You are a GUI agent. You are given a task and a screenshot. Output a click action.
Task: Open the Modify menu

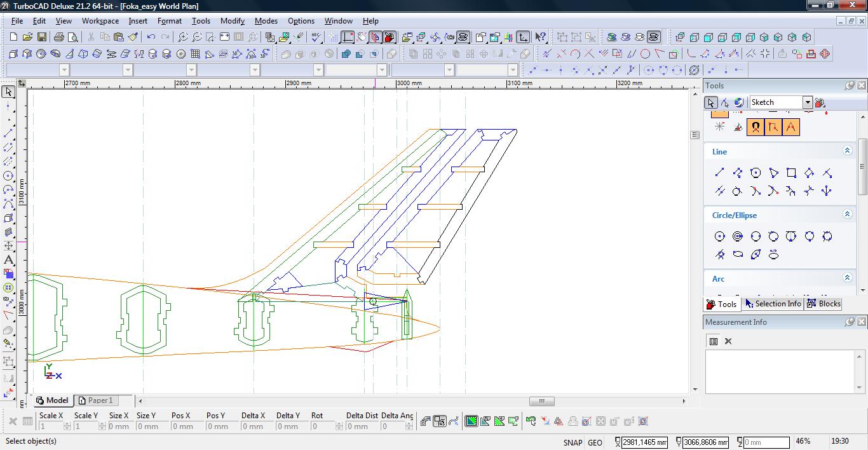pyautogui.click(x=232, y=21)
